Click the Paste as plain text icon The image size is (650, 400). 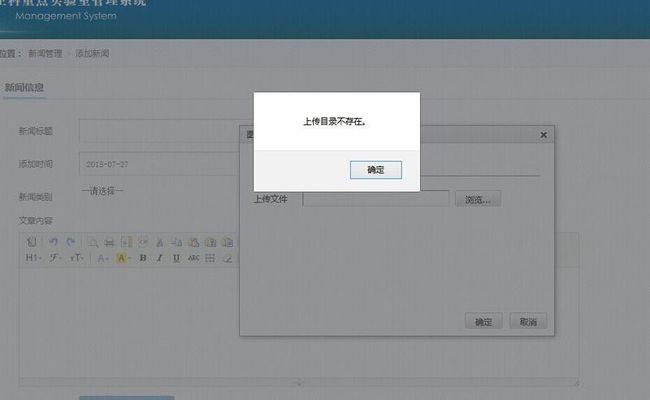[211, 242]
